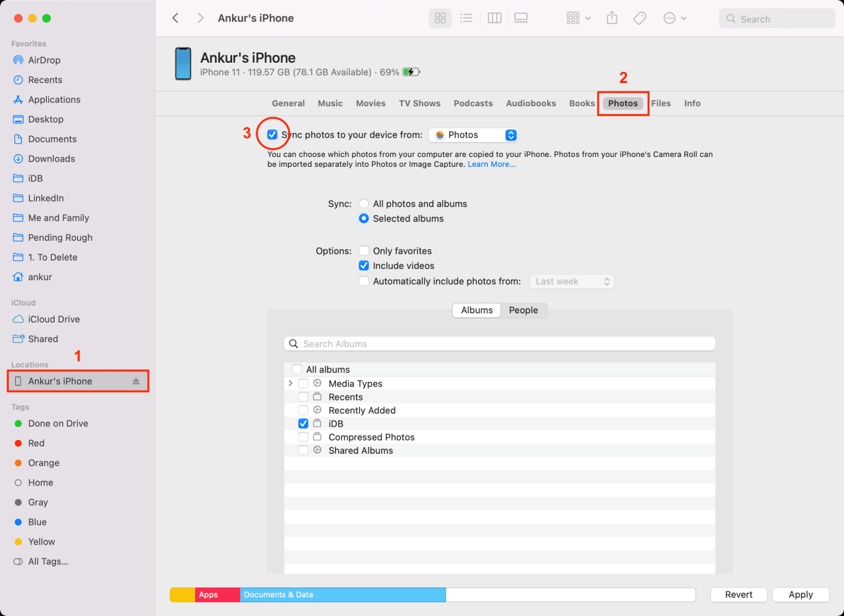
Task: Go forward with the toolbar forward arrow
Action: click(200, 18)
